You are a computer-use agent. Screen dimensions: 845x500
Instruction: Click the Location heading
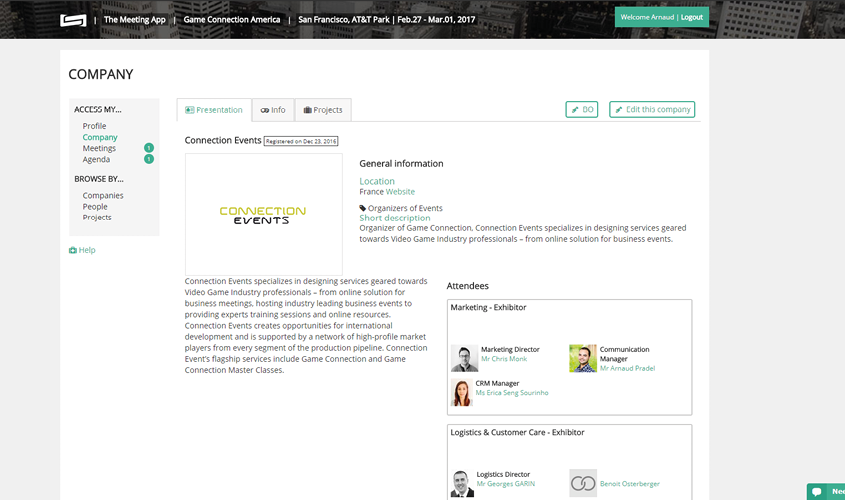click(x=377, y=182)
